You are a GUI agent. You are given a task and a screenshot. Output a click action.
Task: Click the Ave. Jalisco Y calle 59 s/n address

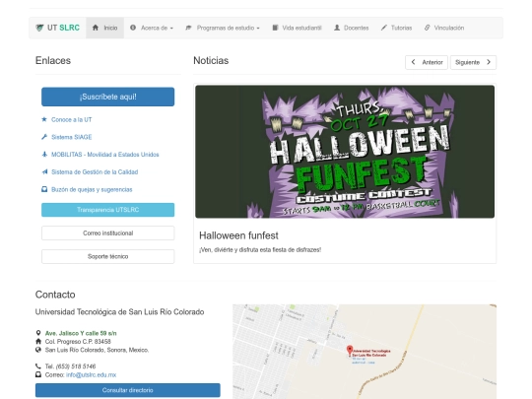(81, 333)
